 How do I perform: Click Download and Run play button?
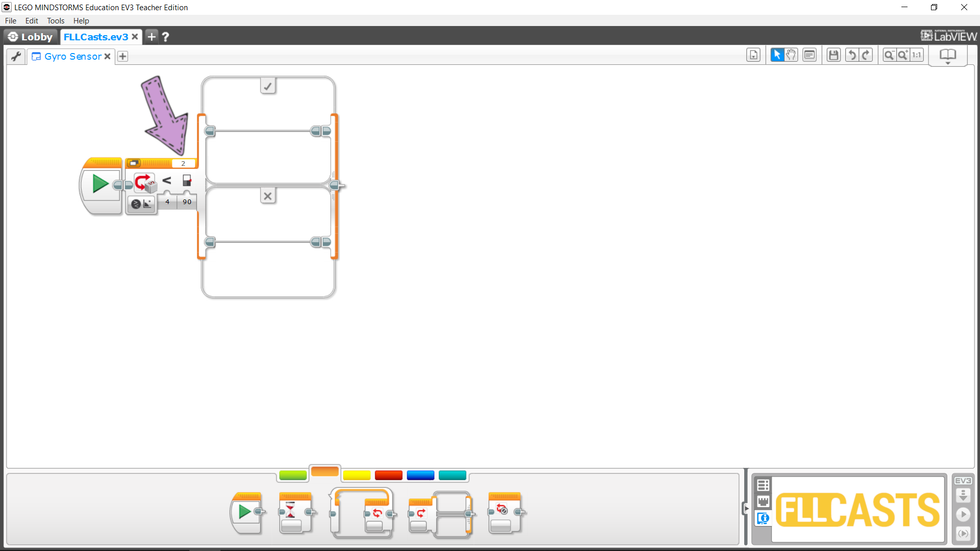click(963, 514)
